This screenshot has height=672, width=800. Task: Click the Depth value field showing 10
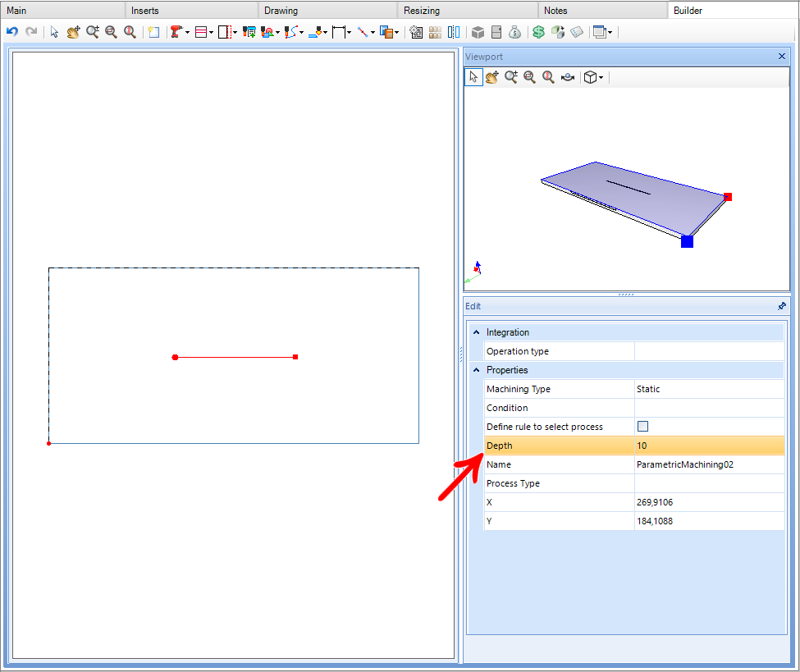point(709,446)
